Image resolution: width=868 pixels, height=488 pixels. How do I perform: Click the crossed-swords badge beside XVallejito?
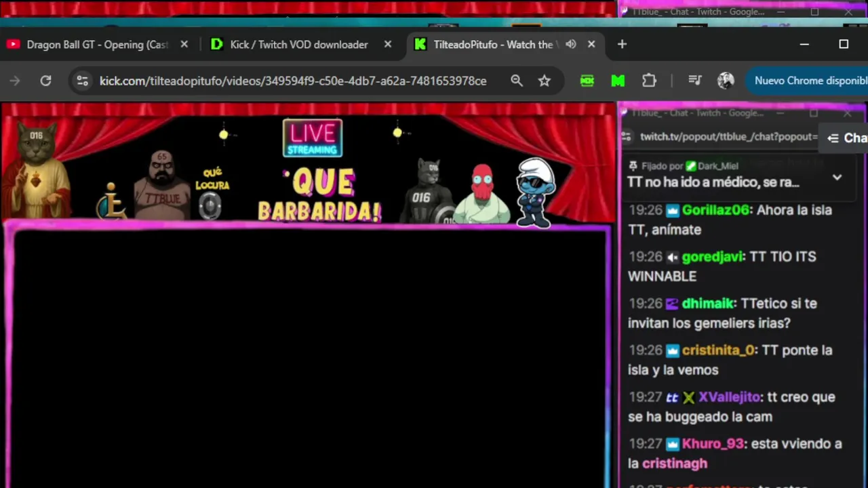(689, 397)
